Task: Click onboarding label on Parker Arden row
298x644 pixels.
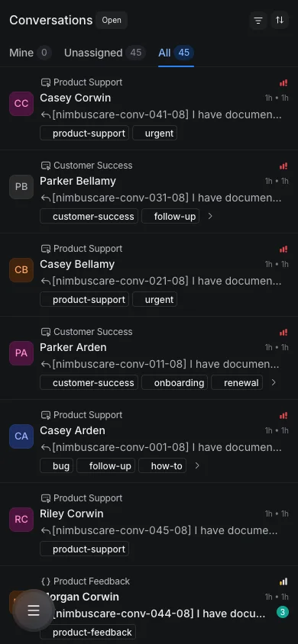Action: coord(175,382)
